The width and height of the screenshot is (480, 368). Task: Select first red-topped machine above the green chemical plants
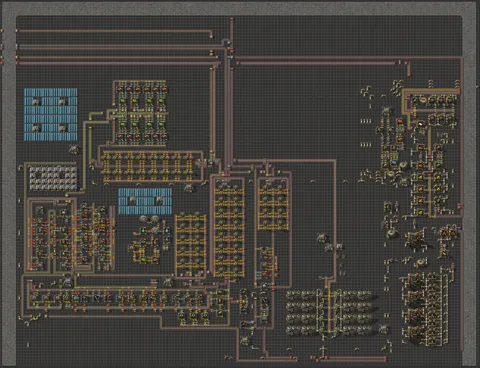[x=120, y=89]
